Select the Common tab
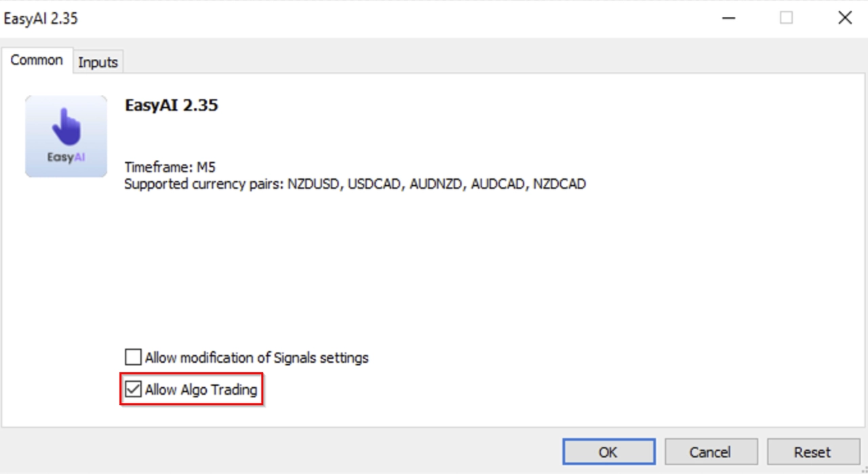 pos(37,60)
